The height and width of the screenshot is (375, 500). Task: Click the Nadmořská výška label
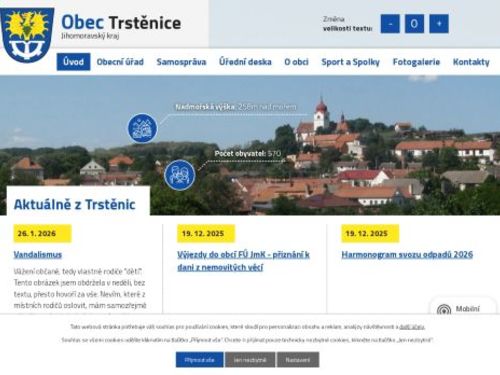tap(205, 107)
